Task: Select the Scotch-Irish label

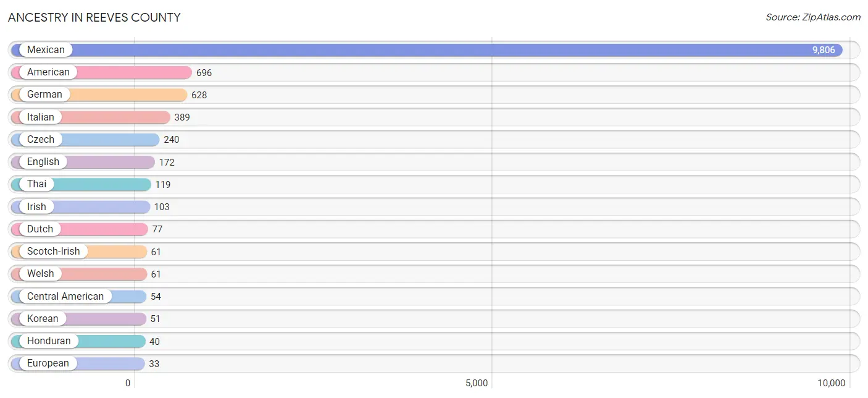Action: coord(54,252)
